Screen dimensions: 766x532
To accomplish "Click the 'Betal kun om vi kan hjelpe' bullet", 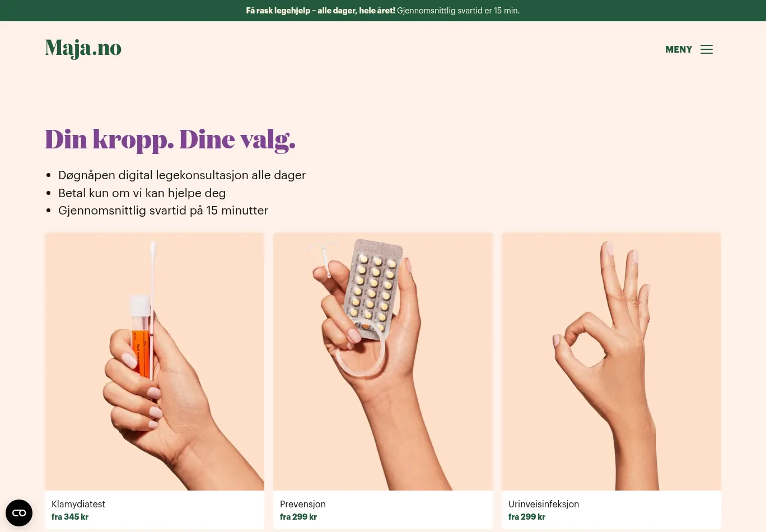I will pyautogui.click(x=142, y=193).
